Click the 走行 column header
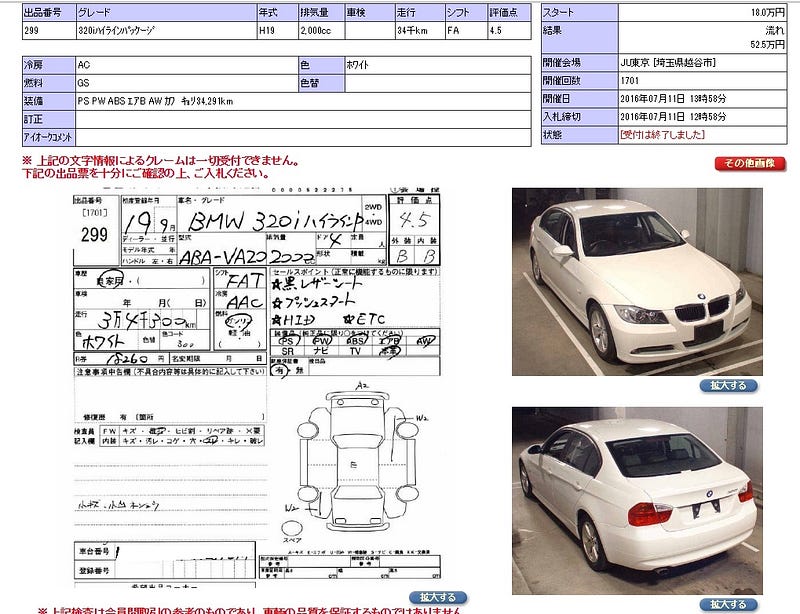This screenshot has width=800, height=614. click(420, 12)
